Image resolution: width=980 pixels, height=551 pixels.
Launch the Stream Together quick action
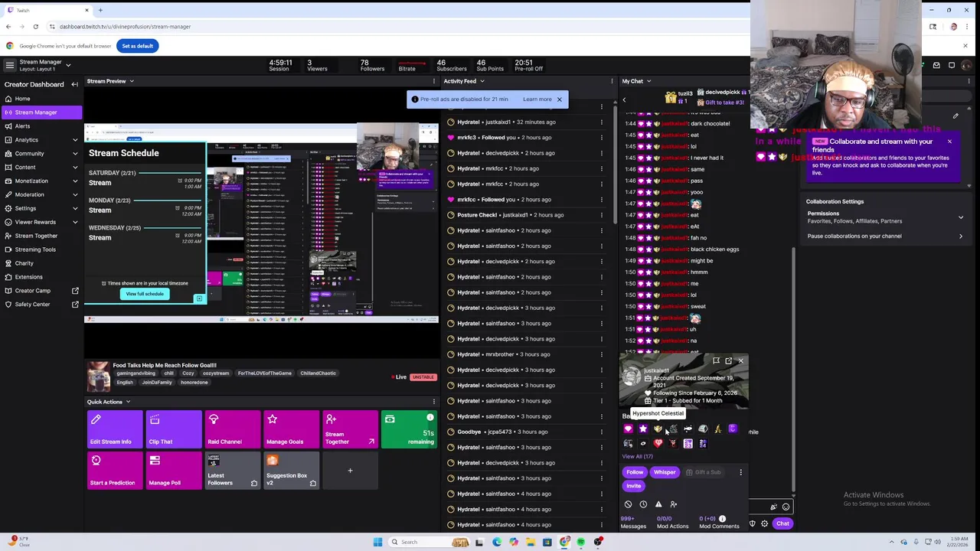click(351, 429)
